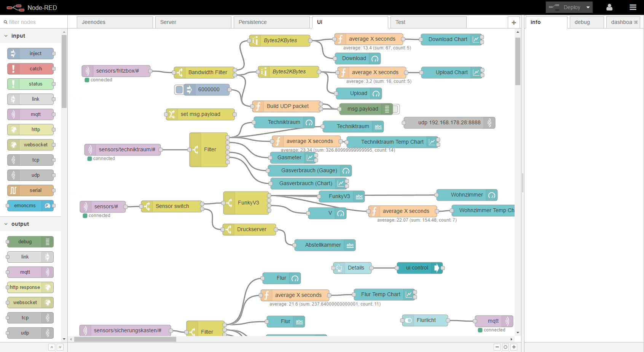
Task: Open the debug sidebar tab
Action: click(x=582, y=22)
